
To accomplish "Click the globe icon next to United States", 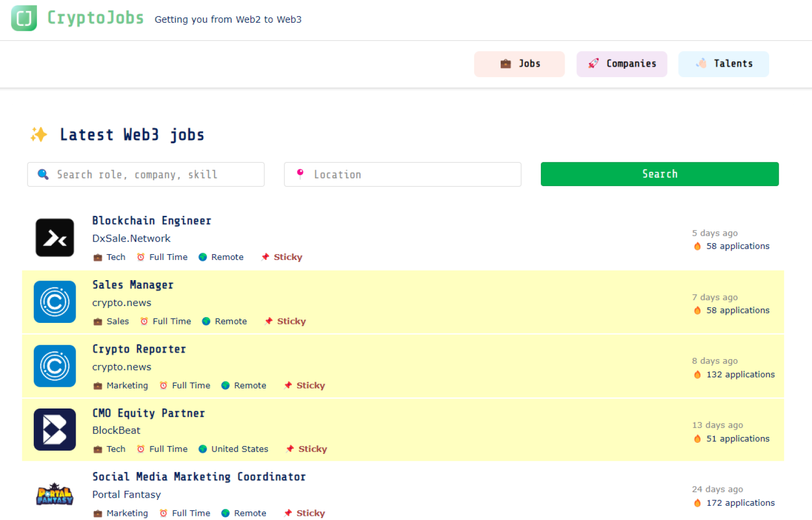I will [x=202, y=449].
